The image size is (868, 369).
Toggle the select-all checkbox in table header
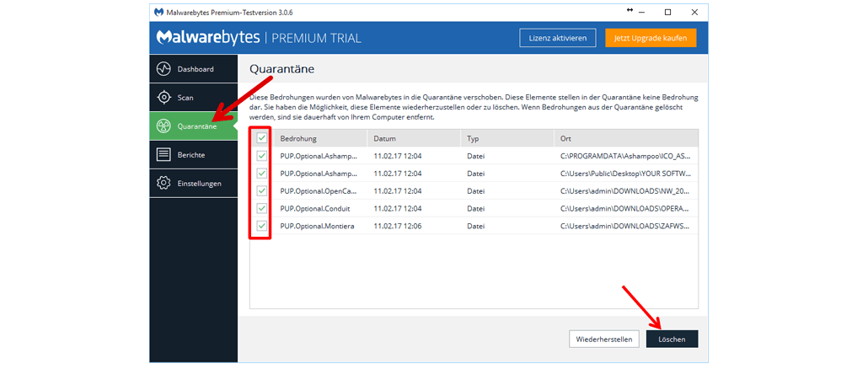262,138
